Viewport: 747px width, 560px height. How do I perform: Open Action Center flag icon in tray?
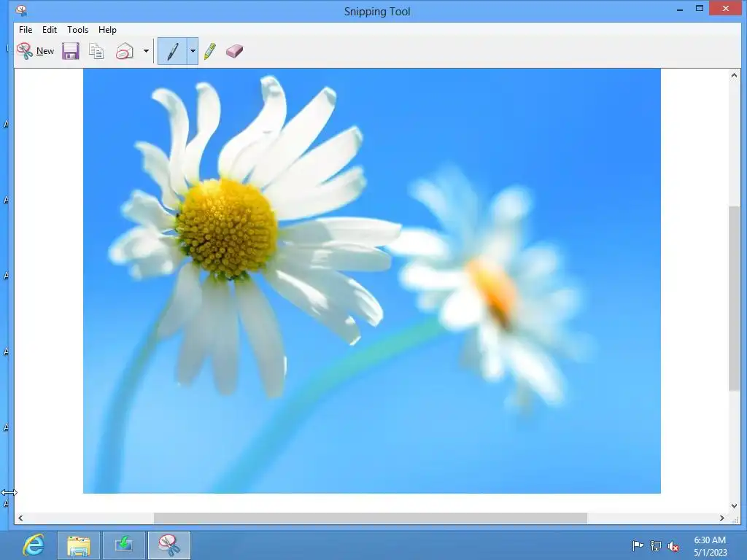638,545
